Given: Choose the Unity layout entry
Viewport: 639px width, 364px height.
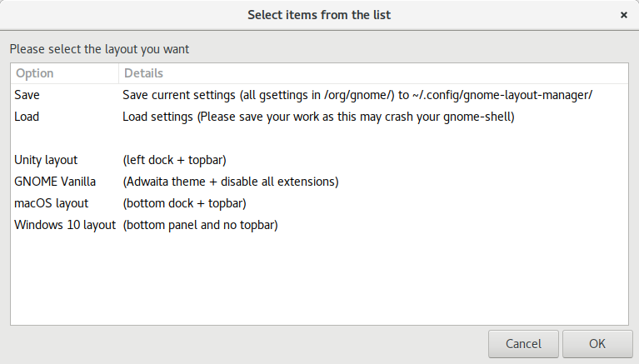Looking at the screenshot, I should click(x=46, y=160).
